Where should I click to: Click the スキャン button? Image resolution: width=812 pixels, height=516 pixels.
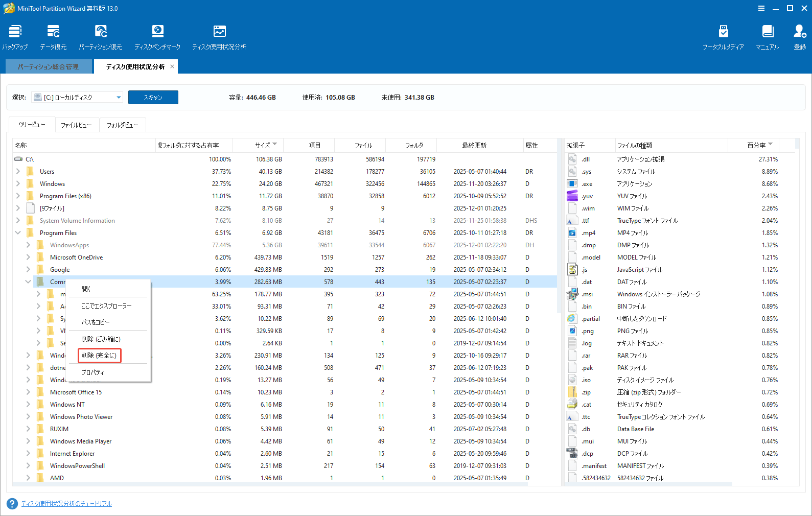153,97
